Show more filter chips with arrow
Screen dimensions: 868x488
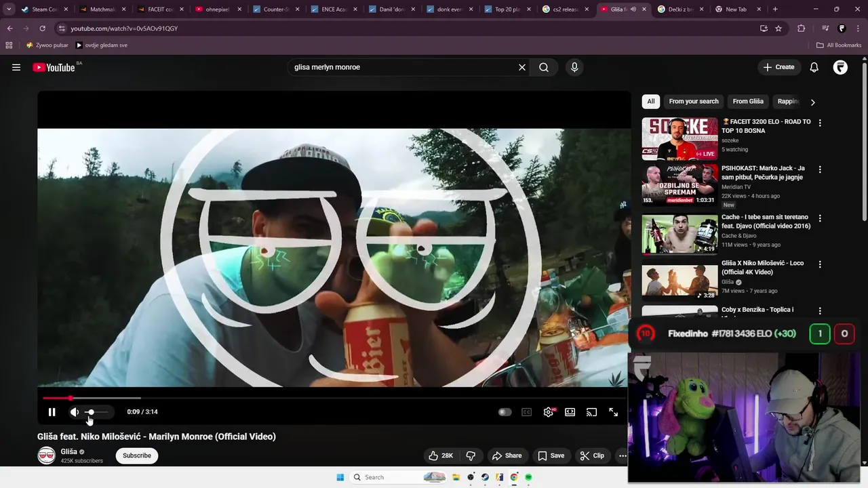coord(812,102)
